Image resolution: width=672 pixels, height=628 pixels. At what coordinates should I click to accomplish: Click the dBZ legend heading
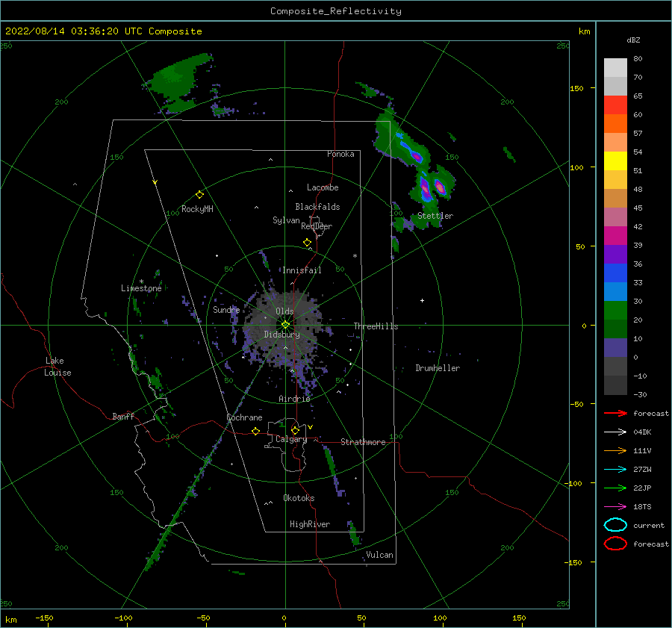[x=633, y=40]
